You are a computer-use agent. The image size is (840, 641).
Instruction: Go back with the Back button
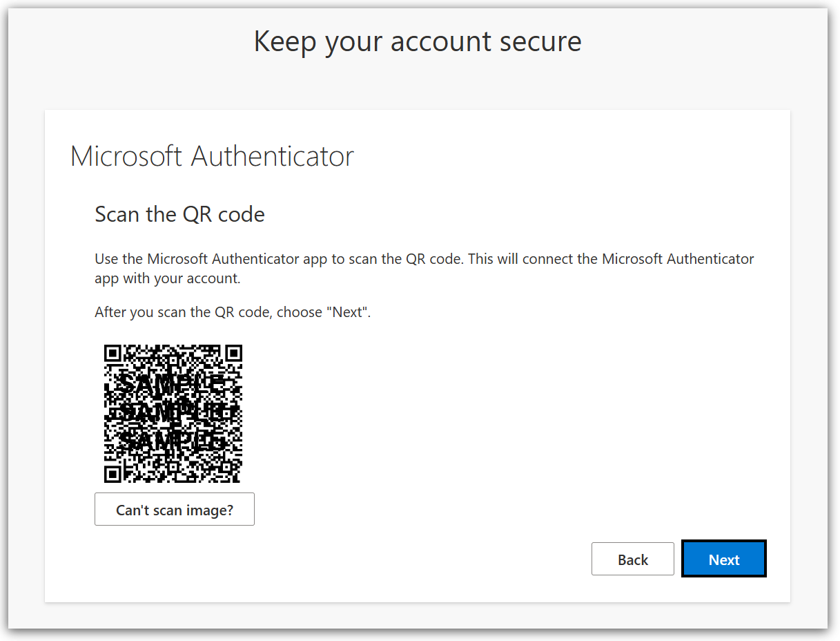click(632, 559)
